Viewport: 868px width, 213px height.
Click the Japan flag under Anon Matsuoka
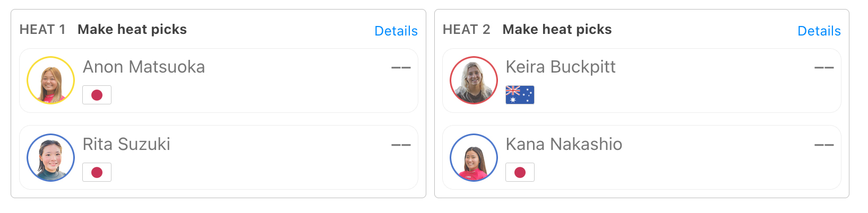(x=97, y=95)
